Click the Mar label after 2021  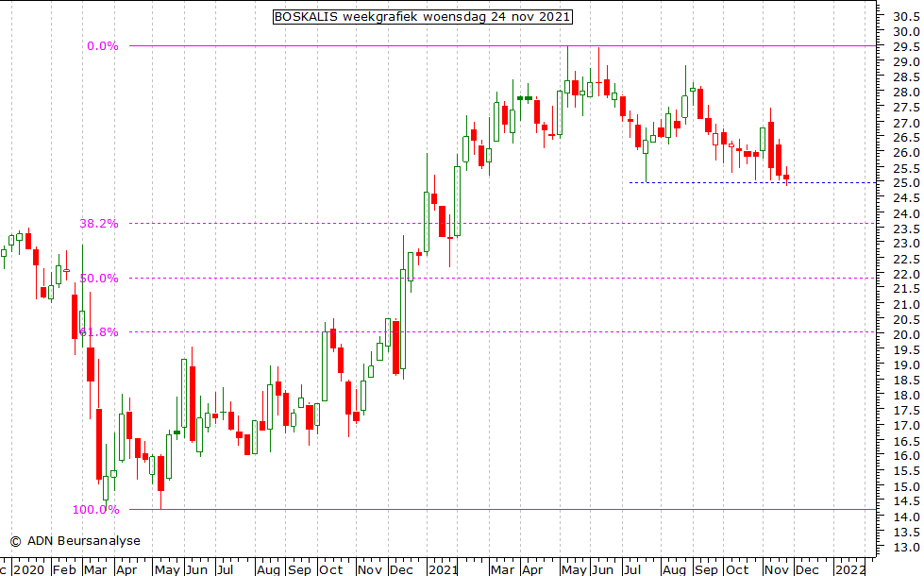[503, 569]
